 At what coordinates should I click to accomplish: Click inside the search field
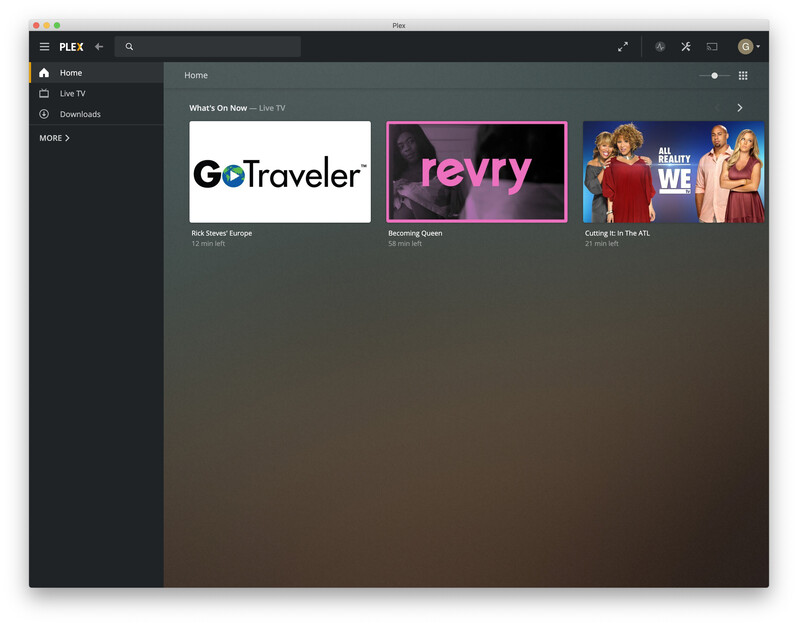click(208, 47)
